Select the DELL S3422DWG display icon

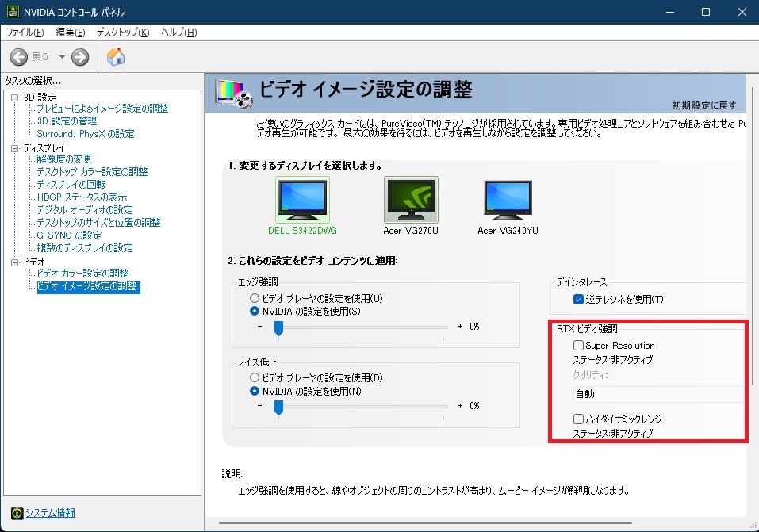[x=302, y=200]
